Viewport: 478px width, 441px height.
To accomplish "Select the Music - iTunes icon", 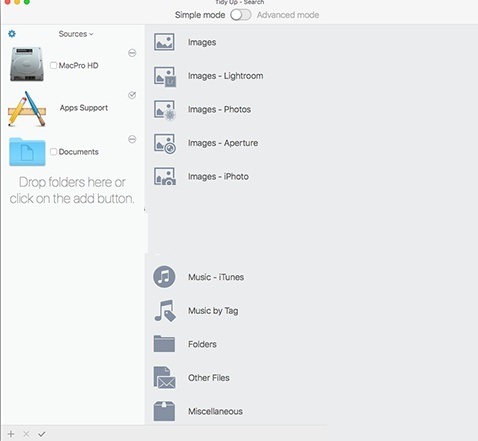I will tap(164, 277).
